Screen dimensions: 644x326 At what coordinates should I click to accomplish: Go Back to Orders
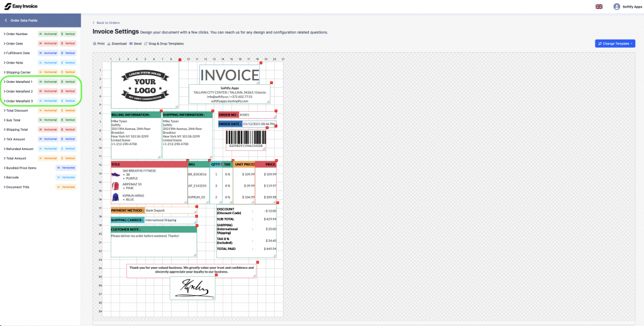tap(106, 23)
